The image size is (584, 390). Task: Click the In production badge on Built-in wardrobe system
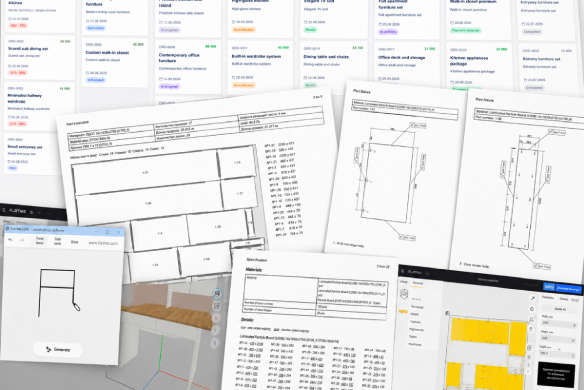(x=243, y=85)
